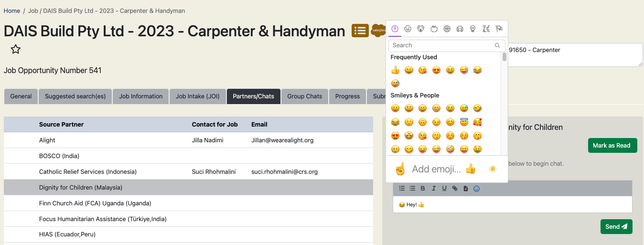Pick the star-struck emoji in Smileys & People
The height and width of the screenshot is (245, 644).
(x=409, y=136)
